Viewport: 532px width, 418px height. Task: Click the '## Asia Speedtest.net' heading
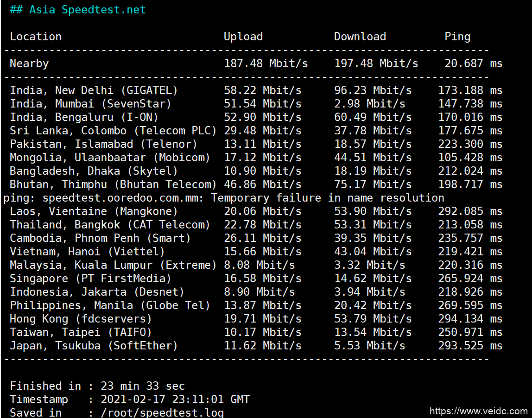78,10
